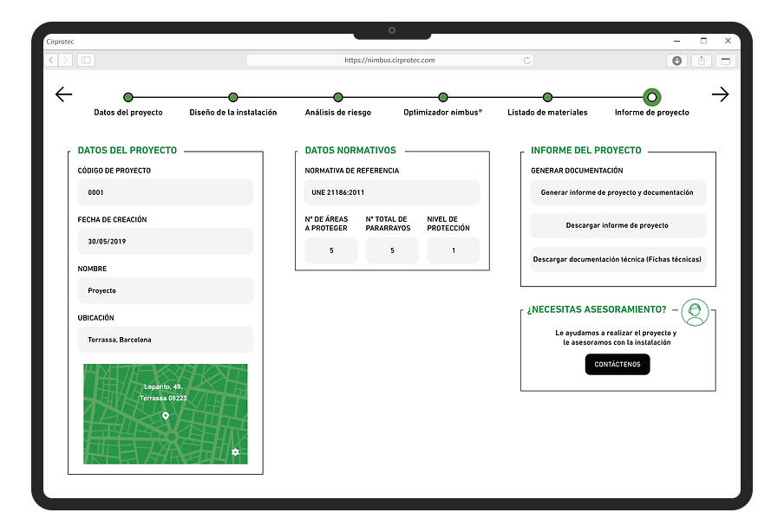Image resolution: width=784 pixels, height=532 pixels.
Task: Navigate back using the large left arrow
Action: 63,94
